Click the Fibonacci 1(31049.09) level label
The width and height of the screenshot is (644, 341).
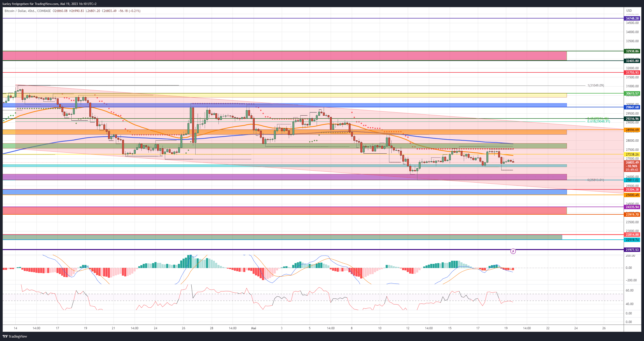[596, 85]
